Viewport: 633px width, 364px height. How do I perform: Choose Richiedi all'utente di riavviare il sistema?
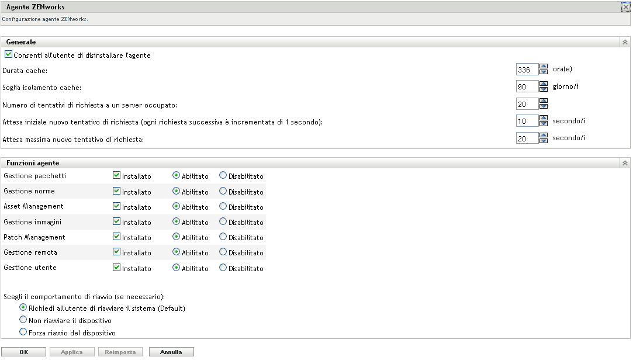click(23, 307)
